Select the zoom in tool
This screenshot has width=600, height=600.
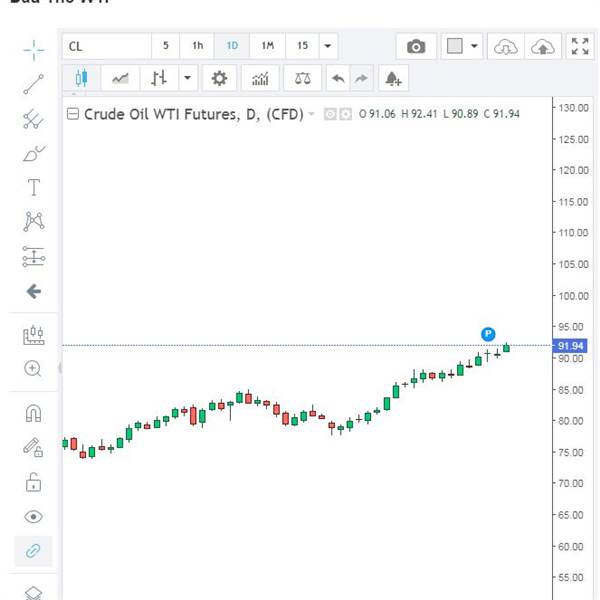33,369
